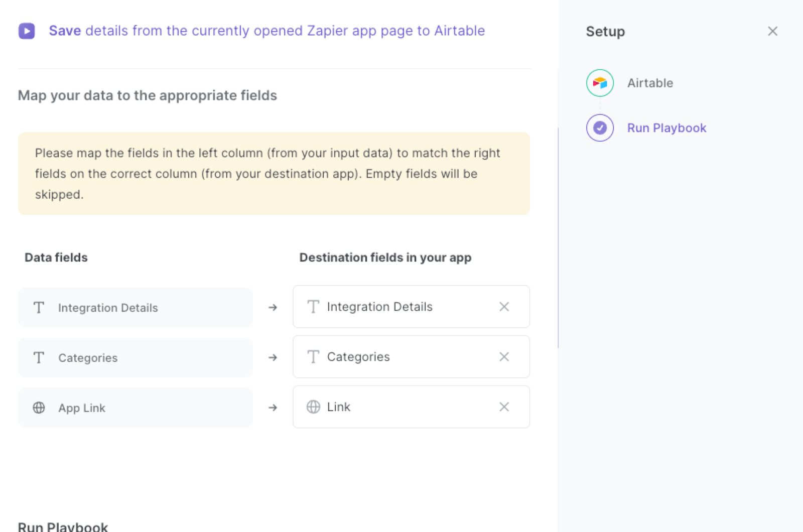Close the Setup panel
The width and height of the screenshot is (803, 532).
click(x=772, y=31)
